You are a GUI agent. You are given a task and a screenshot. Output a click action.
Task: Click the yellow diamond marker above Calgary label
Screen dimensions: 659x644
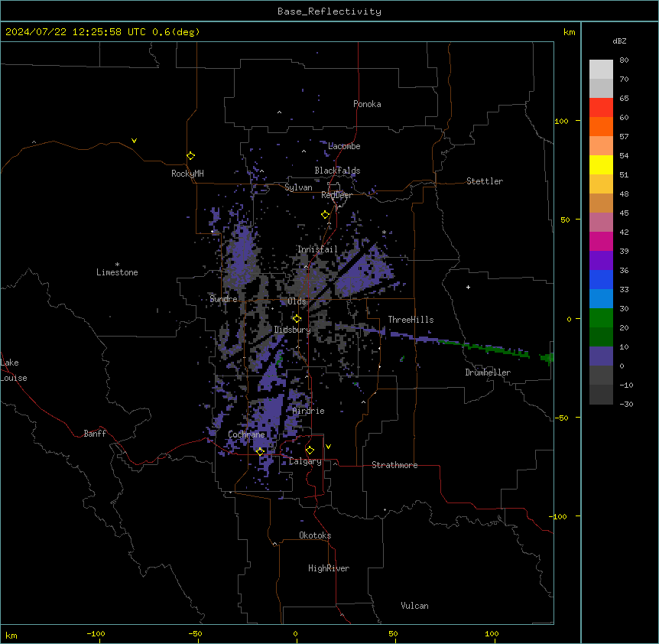click(310, 450)
